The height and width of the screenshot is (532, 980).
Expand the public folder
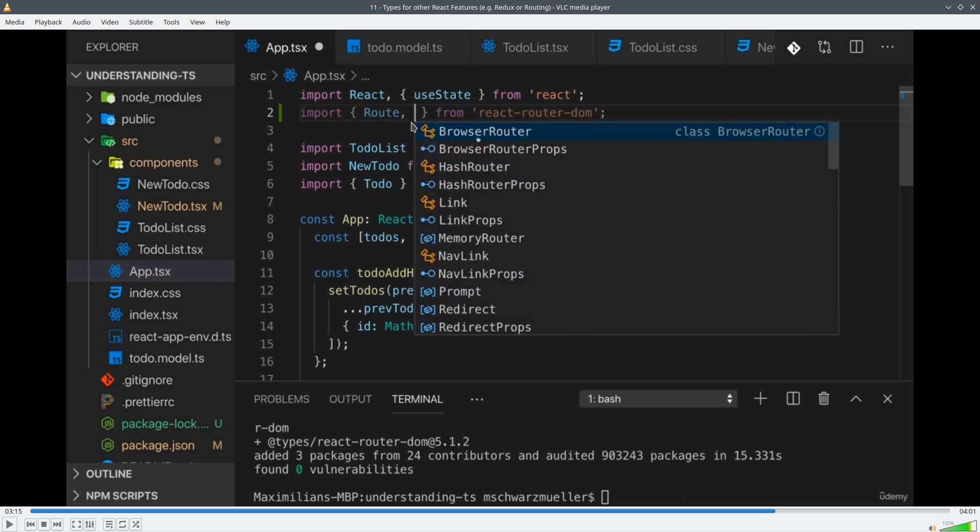pos(151,119)
